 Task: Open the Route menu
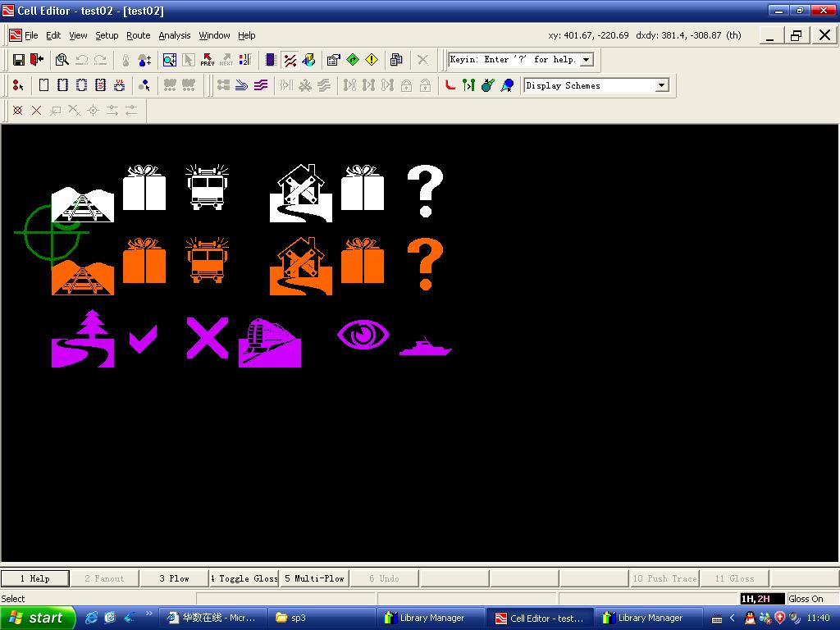(138, 35)
